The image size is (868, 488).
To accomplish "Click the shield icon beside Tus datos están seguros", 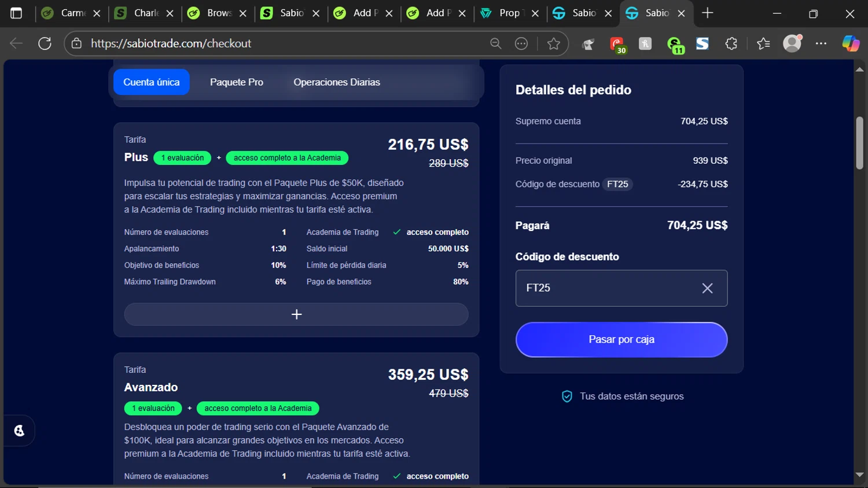I will (x=567, y=397).
